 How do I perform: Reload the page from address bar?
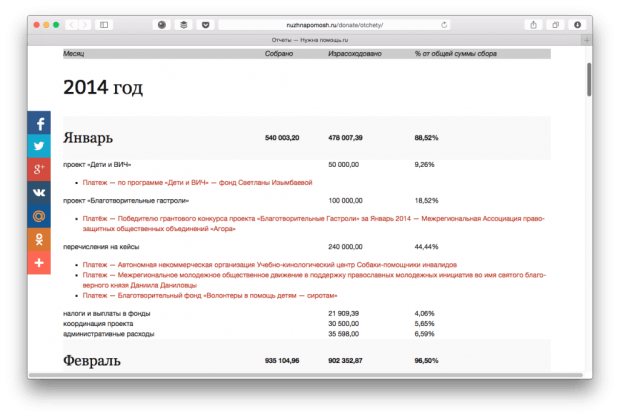click(443, 24)
